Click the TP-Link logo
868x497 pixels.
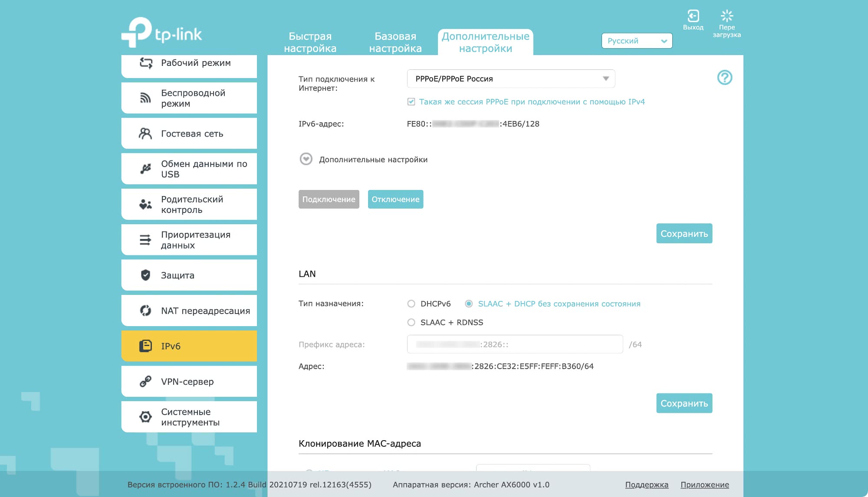pos(162,33)
